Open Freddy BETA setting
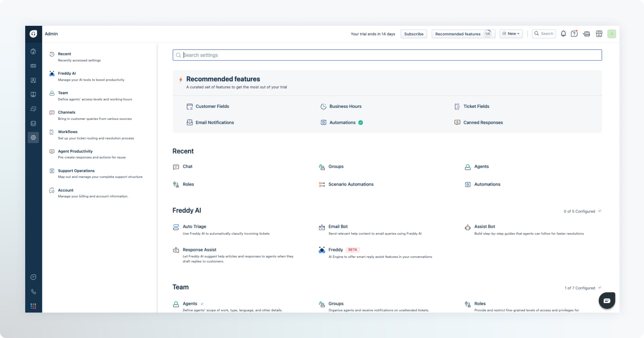 [x=336, y=250]
